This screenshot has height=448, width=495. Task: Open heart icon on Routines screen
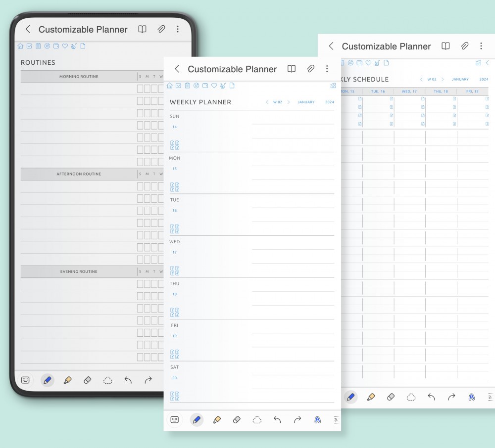pyautogui.click(x=65, y=46)
